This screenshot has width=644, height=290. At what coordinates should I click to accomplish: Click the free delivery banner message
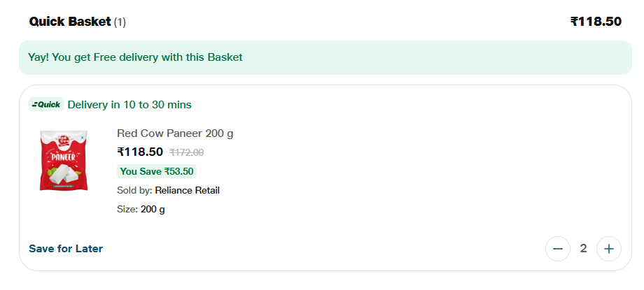click(x=135, y=57)
